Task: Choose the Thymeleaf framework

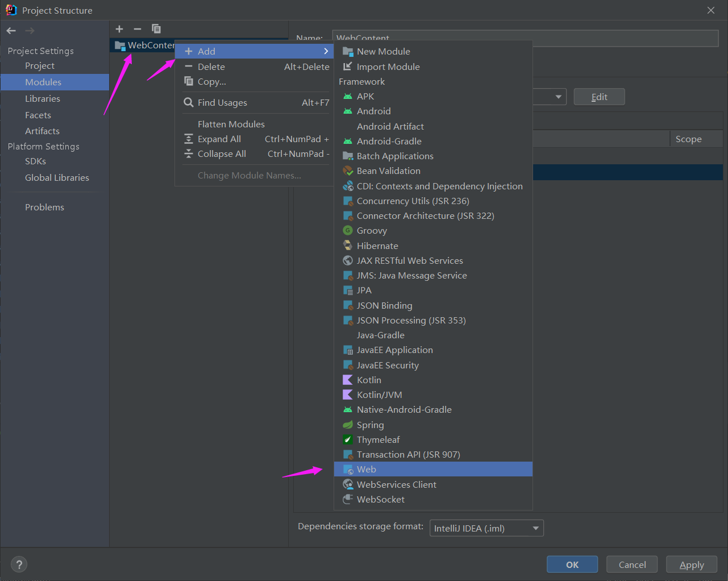Action: point(433,440)
